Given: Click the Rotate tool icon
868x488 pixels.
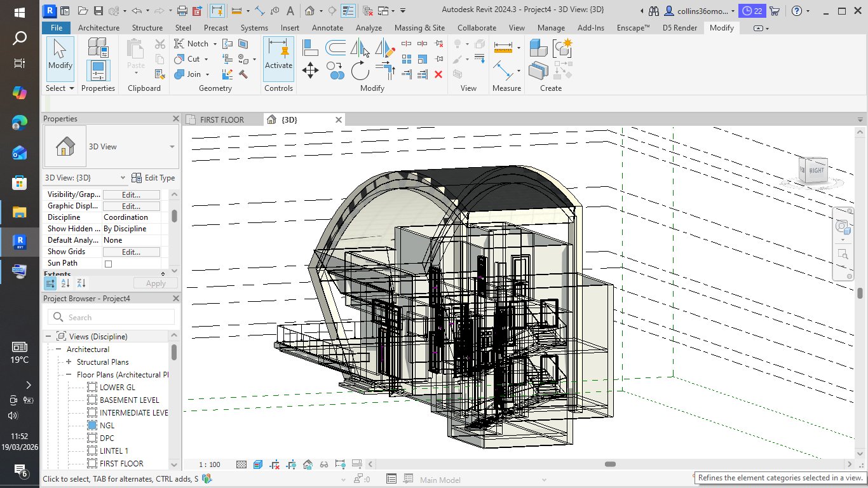Looking at the screenshot, I should click(x=360, y=70).
